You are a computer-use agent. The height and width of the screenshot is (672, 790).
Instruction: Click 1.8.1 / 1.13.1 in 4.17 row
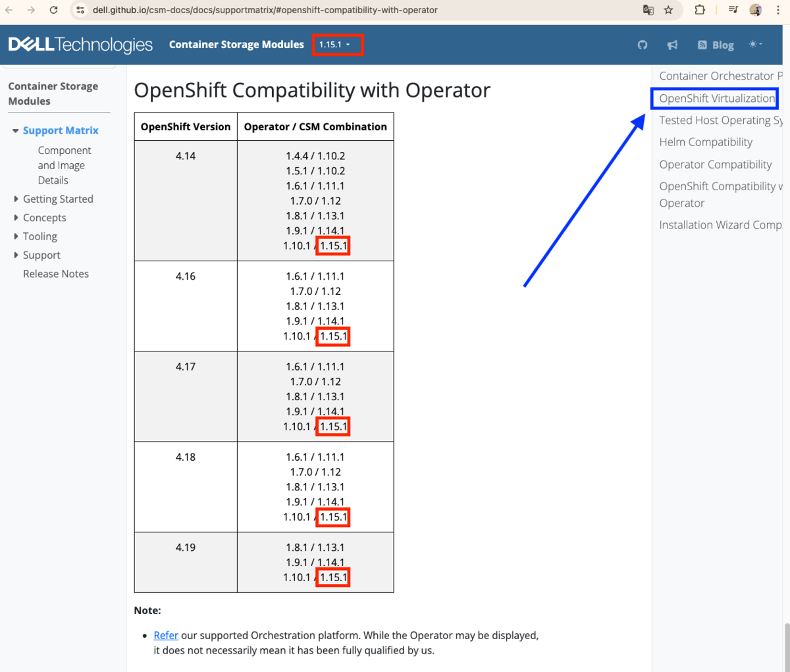click(315, 397)
